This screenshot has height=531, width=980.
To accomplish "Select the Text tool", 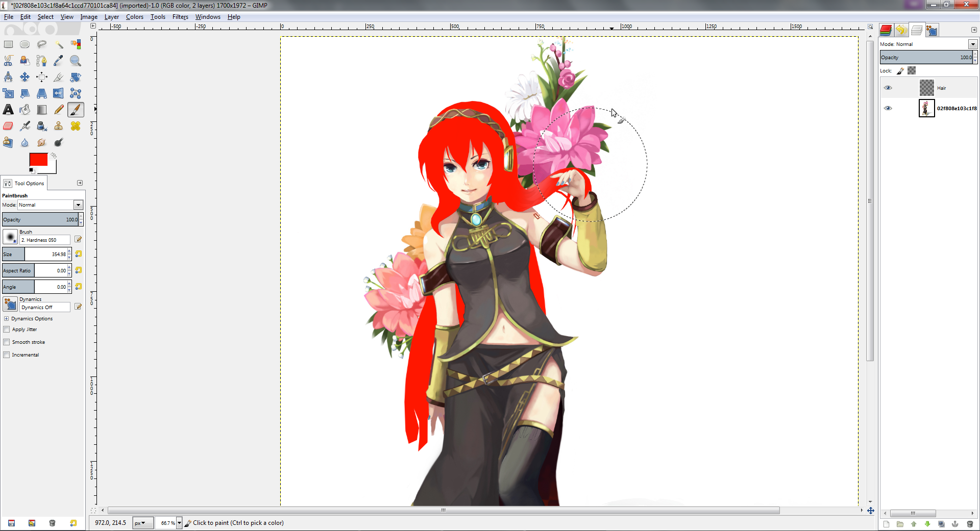I will point(8,110).
